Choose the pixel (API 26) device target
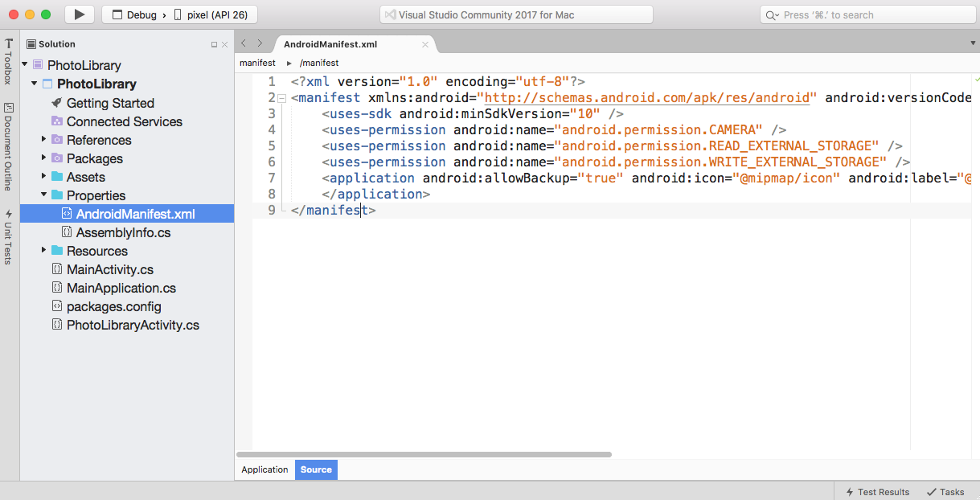The height and width of the screenshot is (500, 980). tap(211, 14)
